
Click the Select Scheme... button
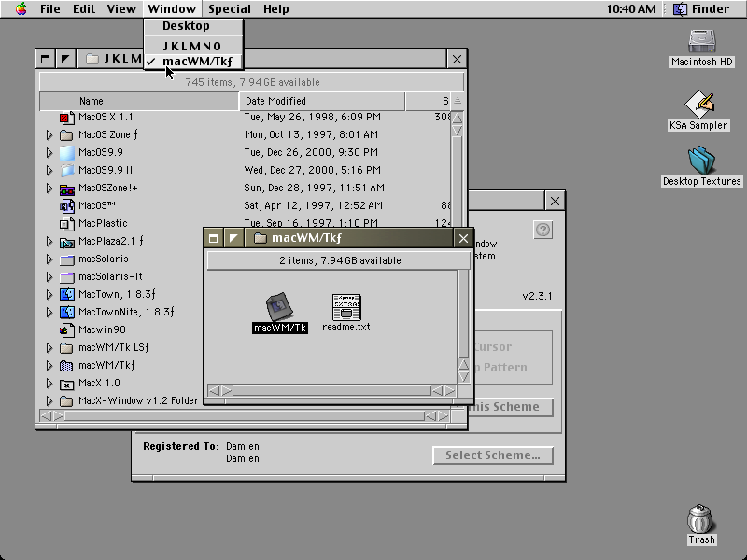(493, 455)
